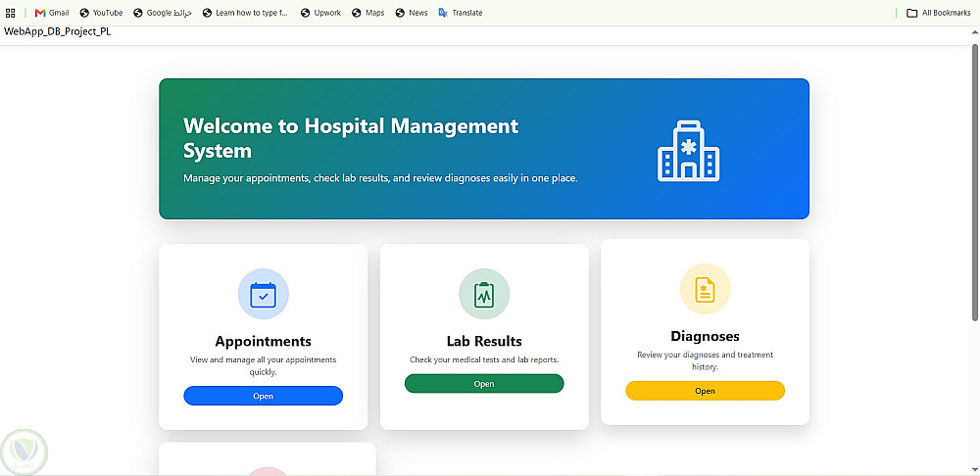
Task: Click the vertical page scrollbar thumb
Action: (x=975, y=182)
